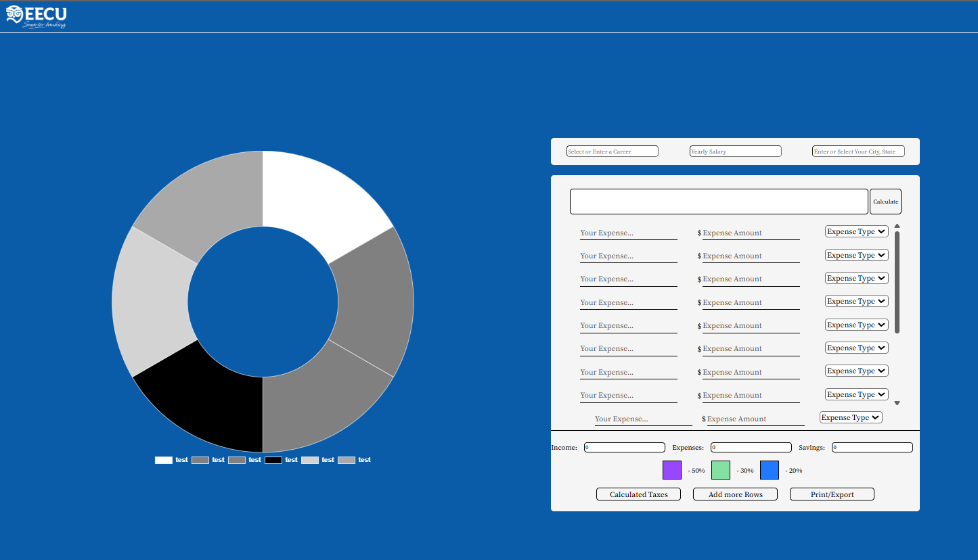Viewport: 978px width, 560px height.
Task: Click the Expenses total field
Action: (x=751, y=447)
